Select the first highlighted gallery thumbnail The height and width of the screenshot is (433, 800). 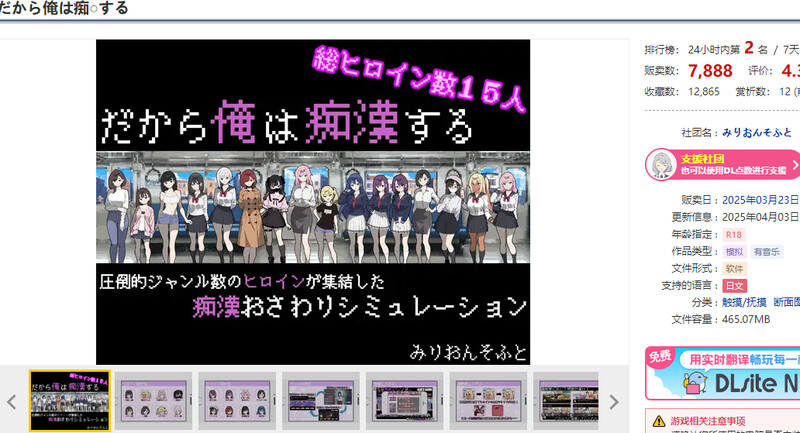(x=70, y=401)
